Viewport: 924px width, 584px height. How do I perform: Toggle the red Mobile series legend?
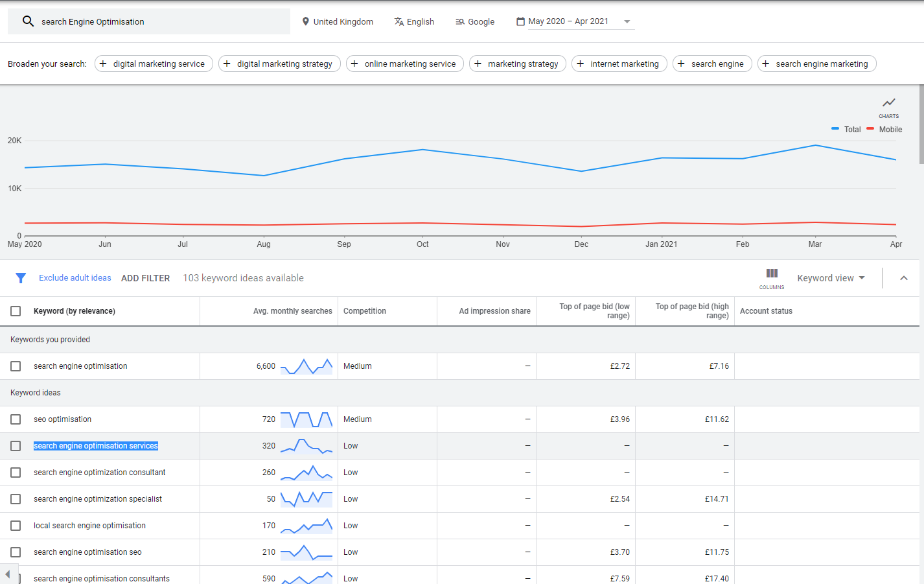point(884,130)
